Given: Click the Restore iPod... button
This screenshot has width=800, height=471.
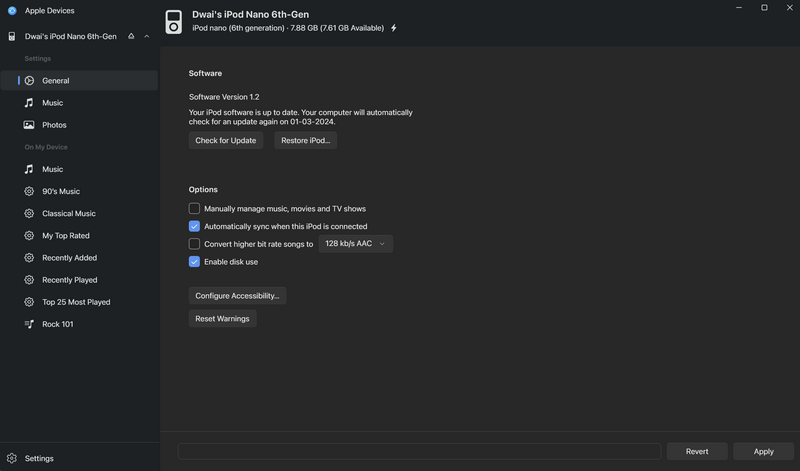Looking at the screenshot, I should pos(305,141).
